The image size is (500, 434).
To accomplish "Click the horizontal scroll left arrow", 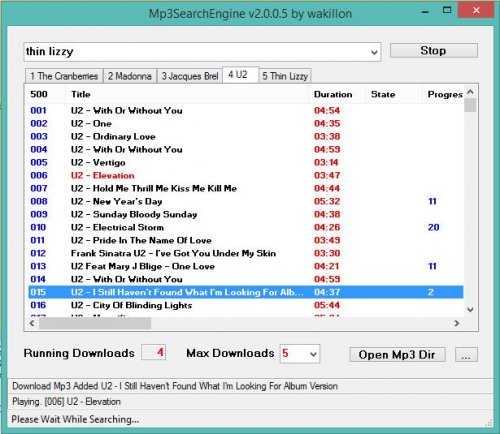I will pos(32,323).
